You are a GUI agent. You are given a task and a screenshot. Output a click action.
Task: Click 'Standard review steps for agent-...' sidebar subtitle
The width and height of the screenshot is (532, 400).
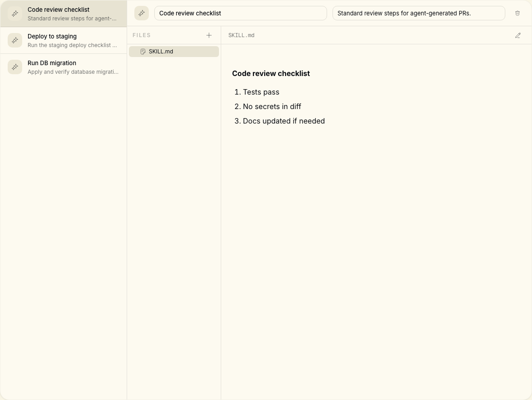click(x=72, y=18)
